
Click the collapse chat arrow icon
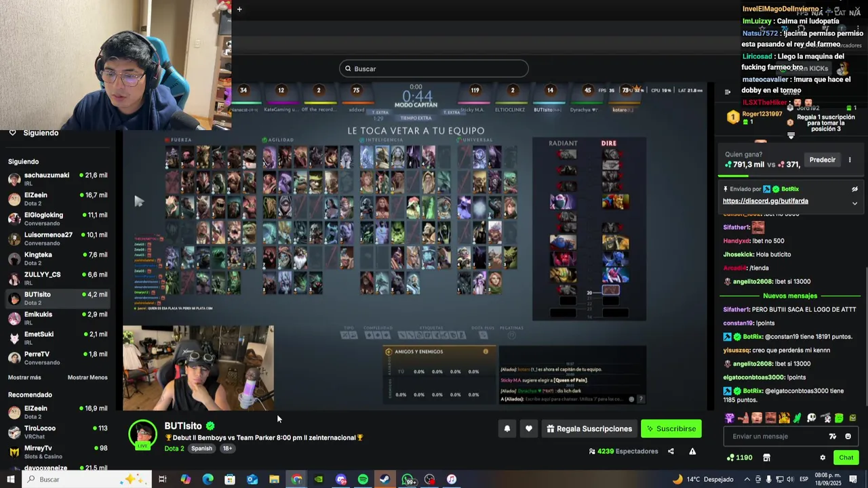coord(728,92)
